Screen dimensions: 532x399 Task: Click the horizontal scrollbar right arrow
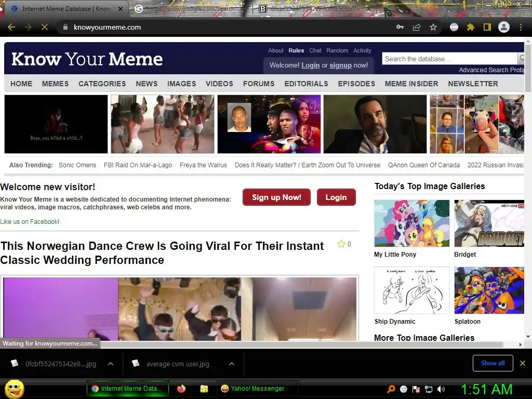[521, 344]
